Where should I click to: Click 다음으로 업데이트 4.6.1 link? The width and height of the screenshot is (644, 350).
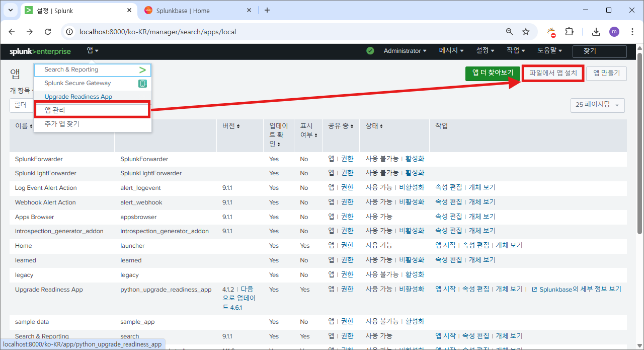(x=240, y=298)
